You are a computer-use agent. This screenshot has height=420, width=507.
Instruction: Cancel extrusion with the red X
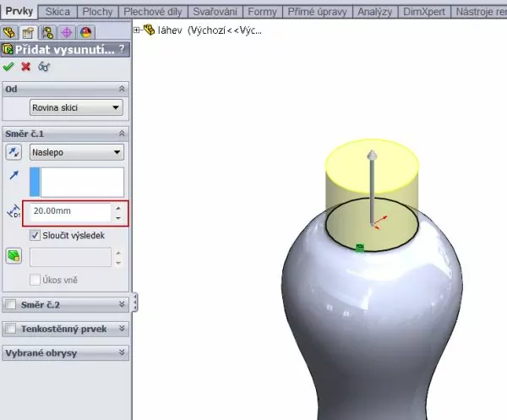click(x=25, y=66)
